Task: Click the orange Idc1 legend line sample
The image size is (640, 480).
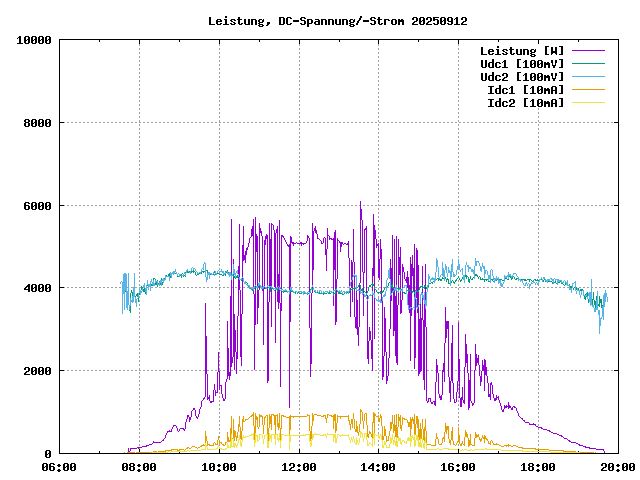Action: [588, 90]
